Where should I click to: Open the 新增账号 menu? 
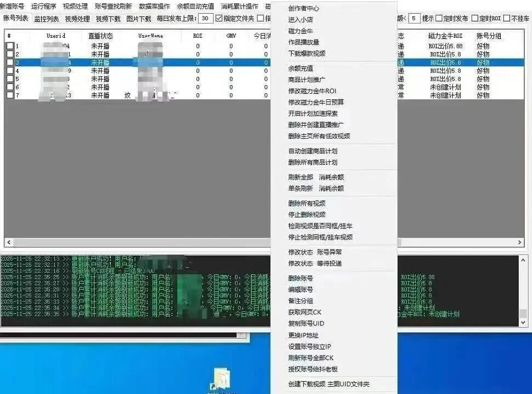(12, 6)
